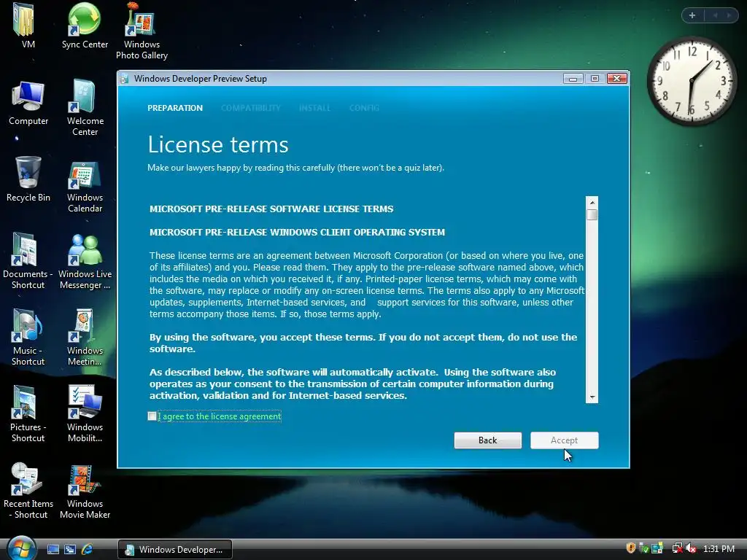Viewport: 747px width, 560px height.
Task: Click the sidebar next gadgets arrow
Action: pyautogui.click(x=729, y=15)
